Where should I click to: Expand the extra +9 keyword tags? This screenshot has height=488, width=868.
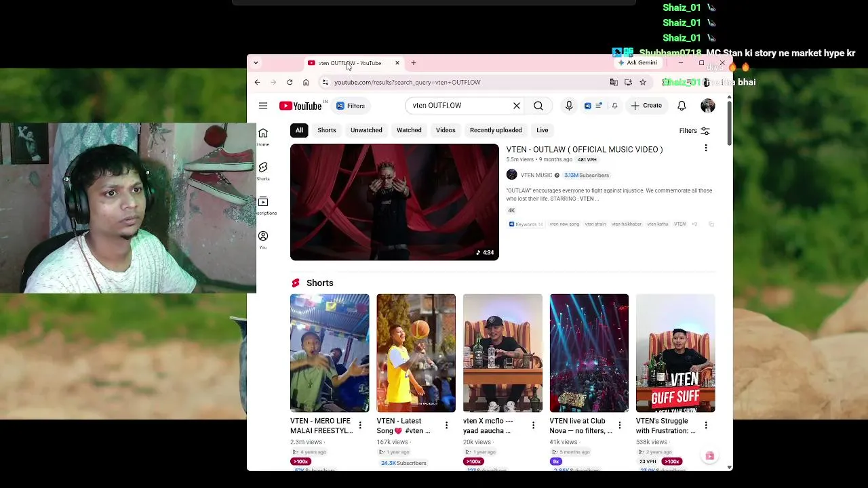pos(694,224)
